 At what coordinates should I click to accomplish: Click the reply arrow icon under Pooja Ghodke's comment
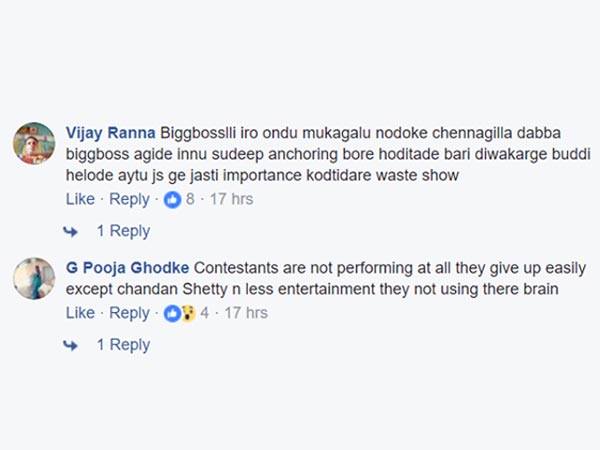71,345
